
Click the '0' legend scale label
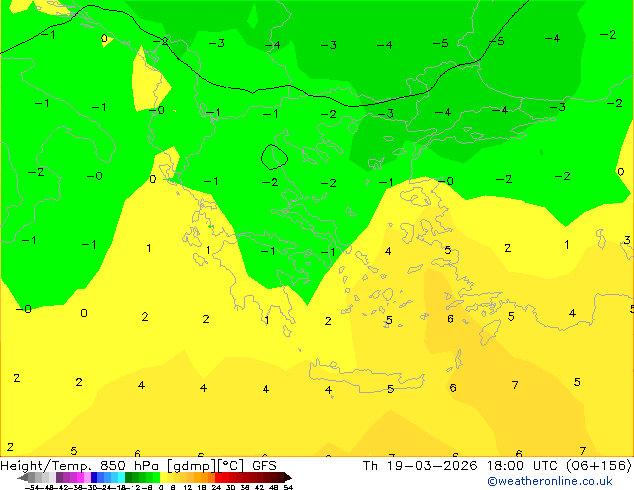point(161,488)
